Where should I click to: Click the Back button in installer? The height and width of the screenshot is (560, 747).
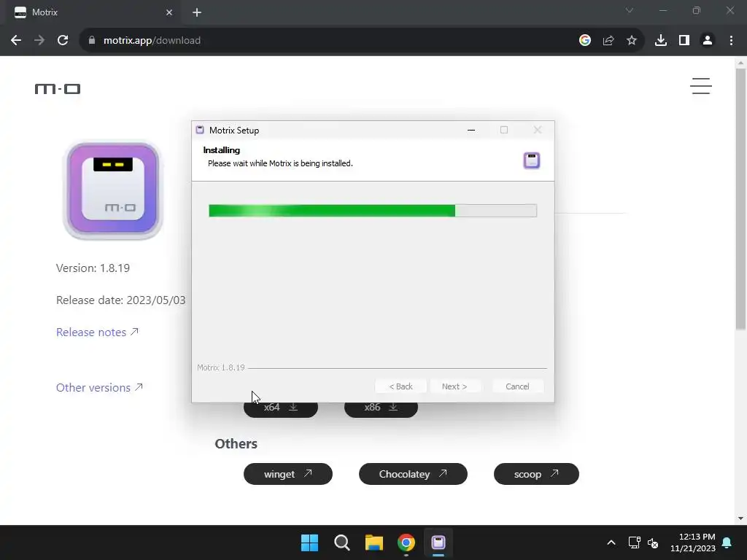(400, 386)
